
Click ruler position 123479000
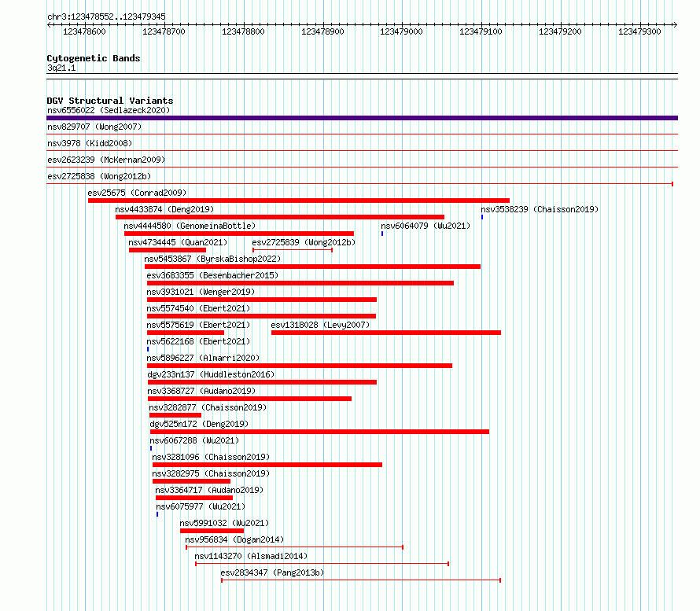tap(401, 31)
